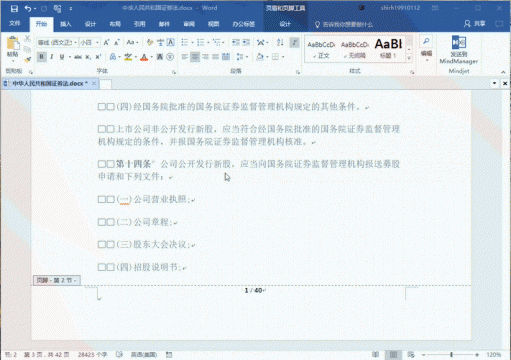Toggle show/hide paragraph marks
The width and height of the screenshot is (511, 360).
[294, 42]
